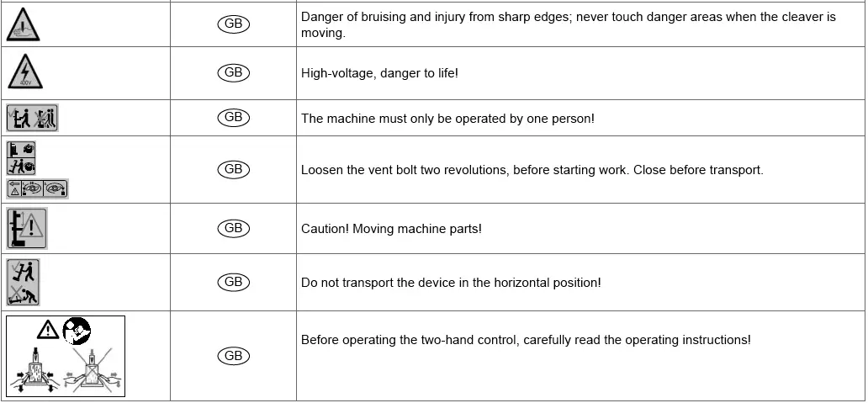Select the "Caution! Moving machine parts!" text

coord(391,229)
